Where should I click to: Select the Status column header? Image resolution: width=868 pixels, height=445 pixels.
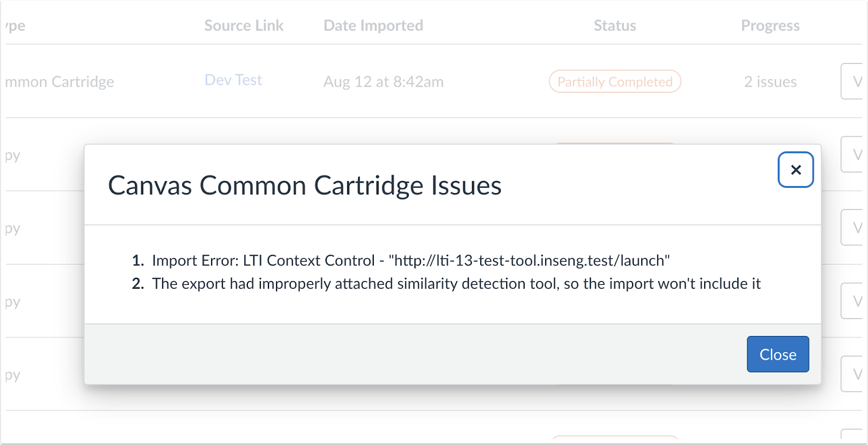(x=615, y=25)
